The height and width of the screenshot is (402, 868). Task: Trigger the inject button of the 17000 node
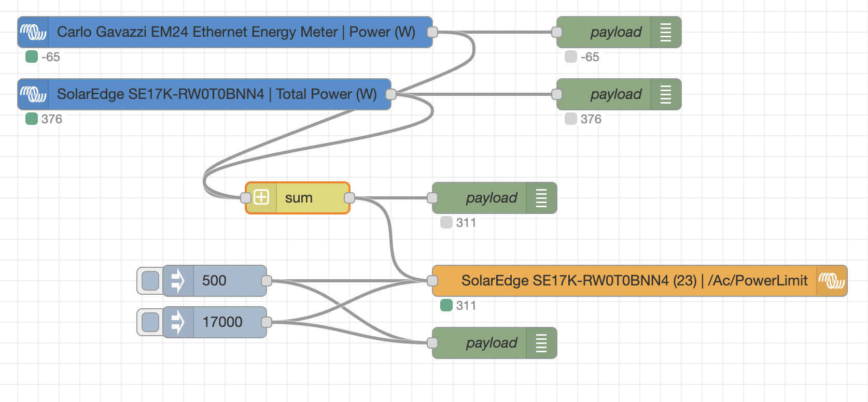[x=150, y=322]
